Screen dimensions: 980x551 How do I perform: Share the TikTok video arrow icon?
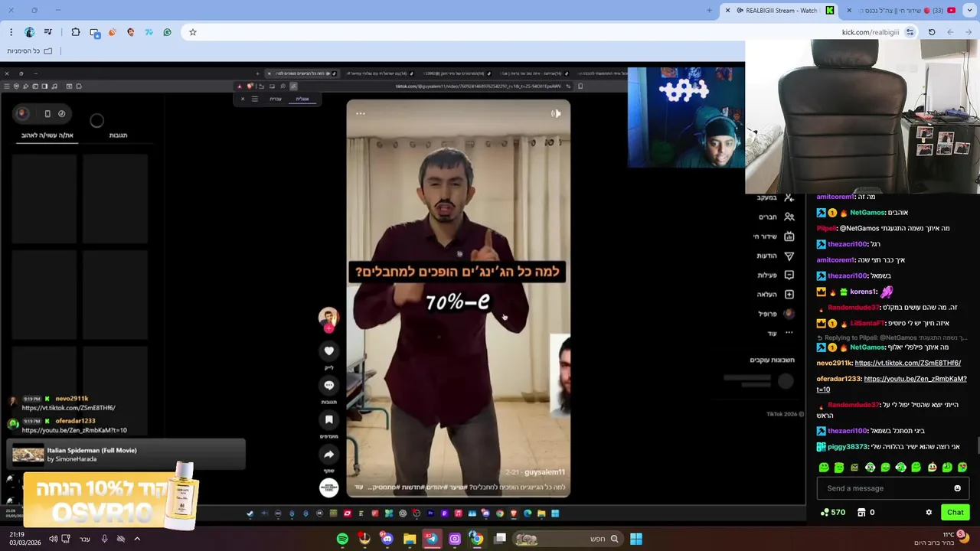[x=328, y=454]
